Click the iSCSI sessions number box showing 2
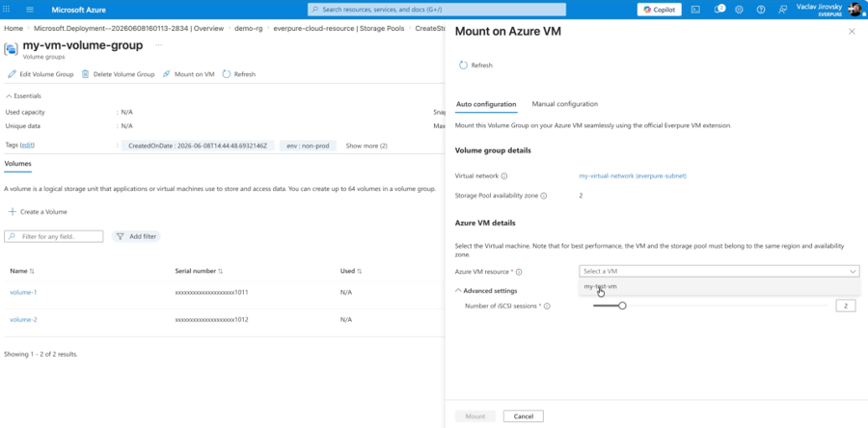 tap(845, 307)
